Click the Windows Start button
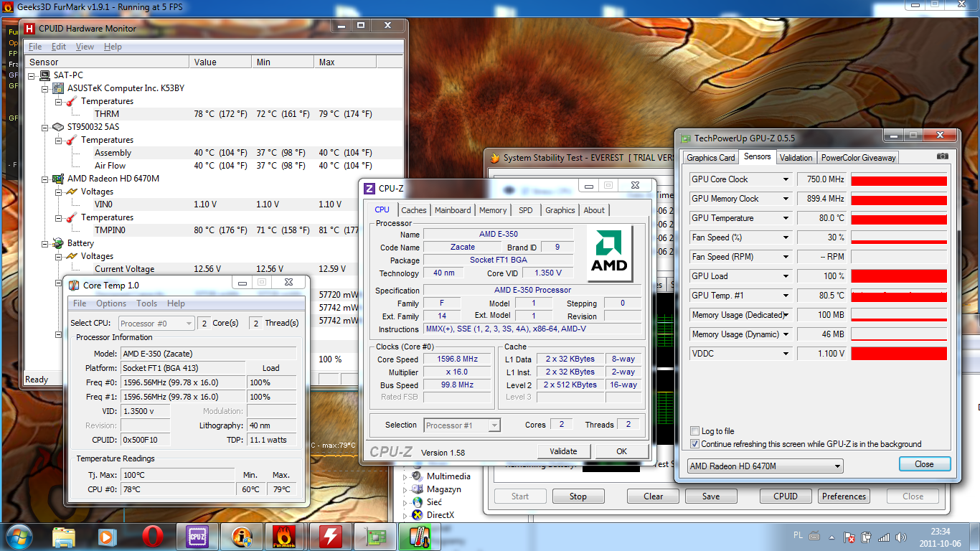The height and width of the screenshot is (551, 980). tap(19, 537)
